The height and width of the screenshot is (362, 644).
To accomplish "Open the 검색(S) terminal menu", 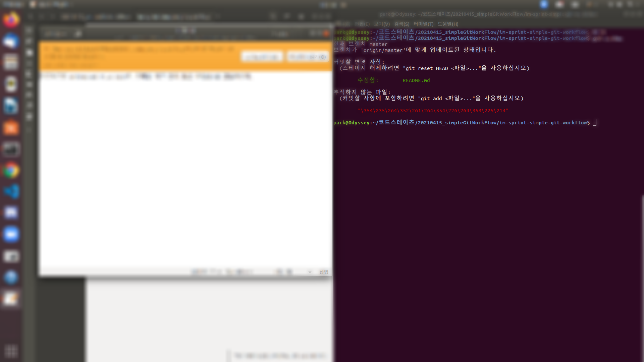I will click(401, 24).
